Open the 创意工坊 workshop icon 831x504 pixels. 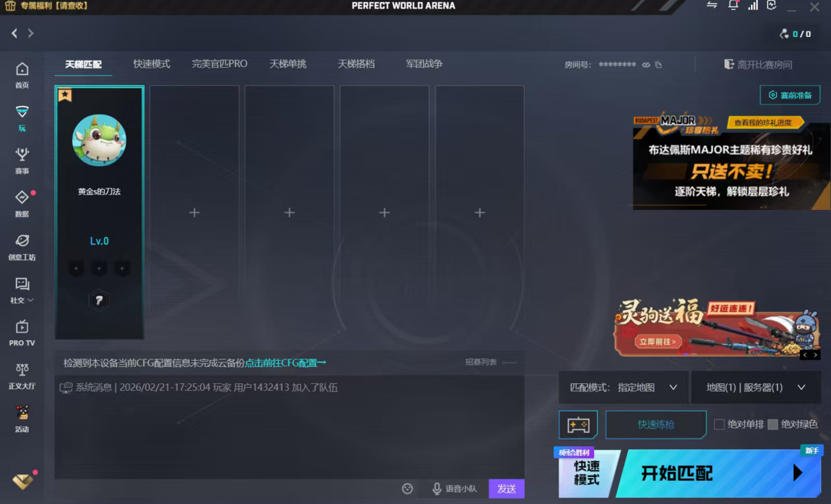pos(22,247)
